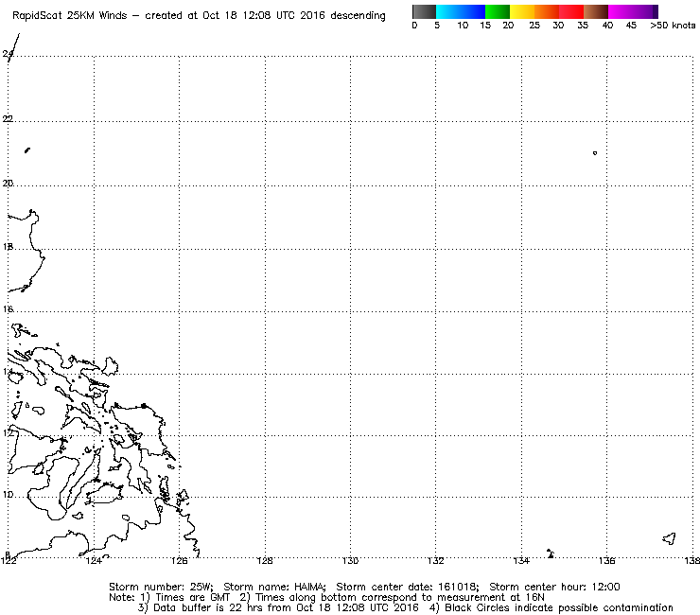
Task: Click the longitude label '128'
Action: (265, 560)
